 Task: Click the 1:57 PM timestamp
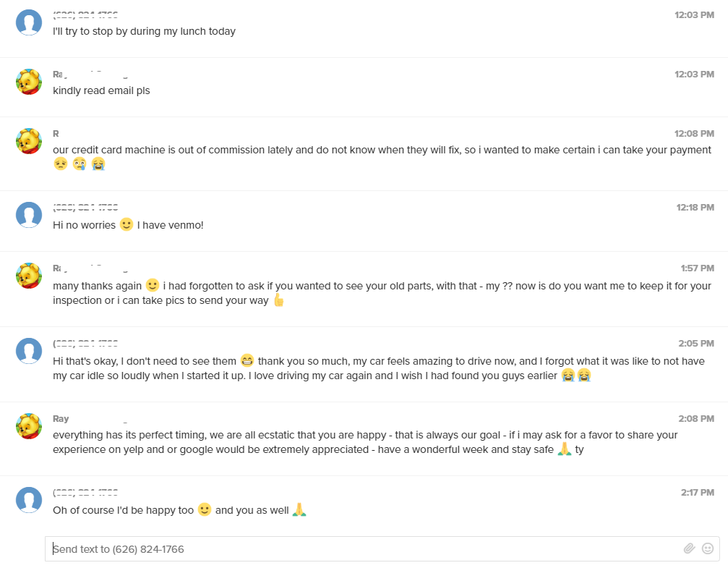(697, 268)
